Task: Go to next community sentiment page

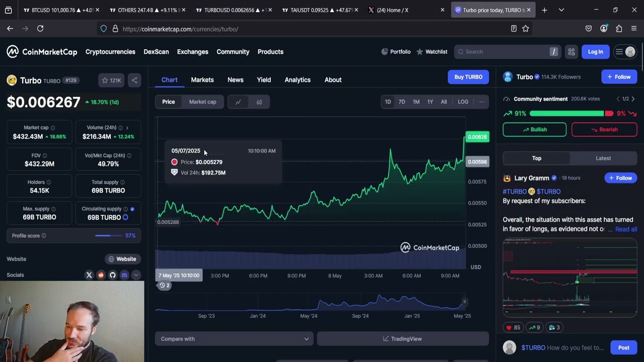Action: 633,99
